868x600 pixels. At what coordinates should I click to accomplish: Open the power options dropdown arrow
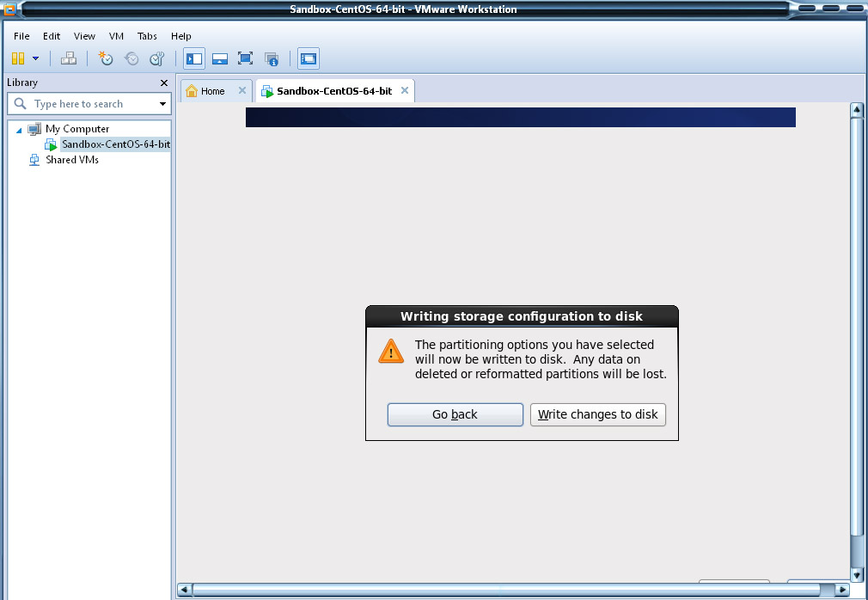point(35,58)
